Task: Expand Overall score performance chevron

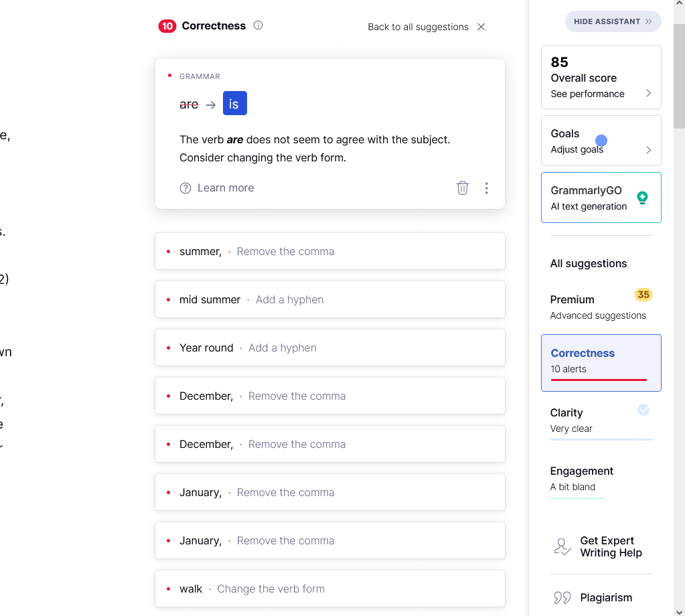Action: [x=648, y=94]
